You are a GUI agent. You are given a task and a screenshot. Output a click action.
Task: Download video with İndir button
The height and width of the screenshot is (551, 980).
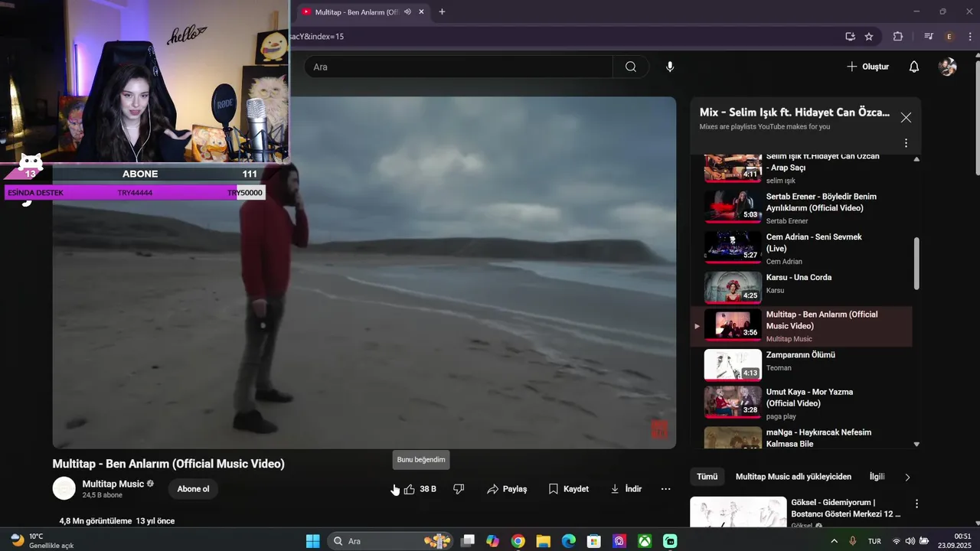coord(626,489)
